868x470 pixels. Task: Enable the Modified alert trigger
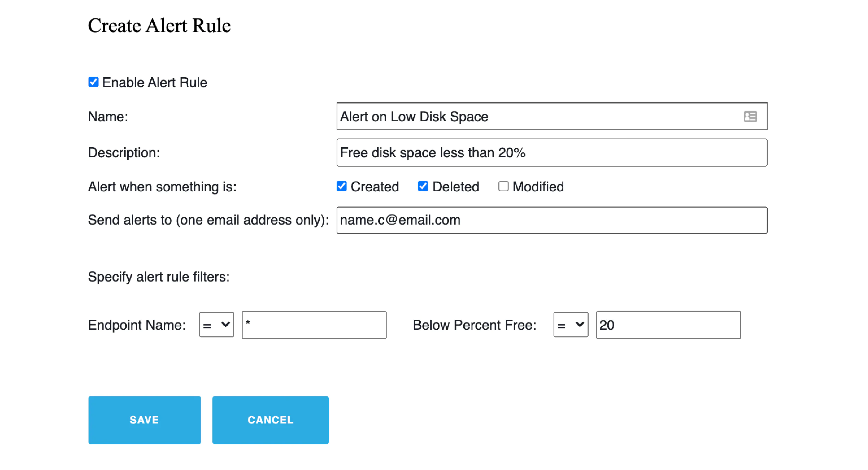502,186
